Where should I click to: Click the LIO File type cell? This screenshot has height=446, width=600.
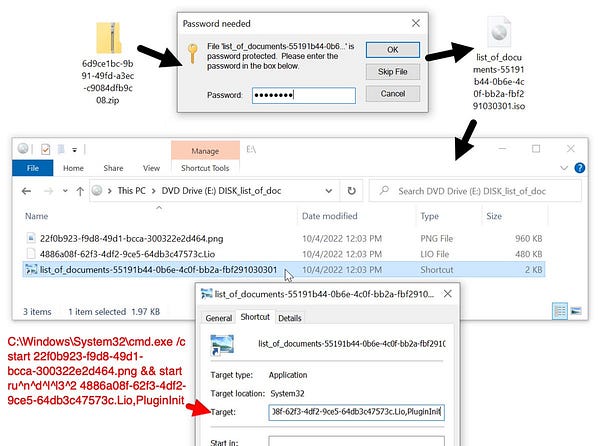tap(435, 254)
